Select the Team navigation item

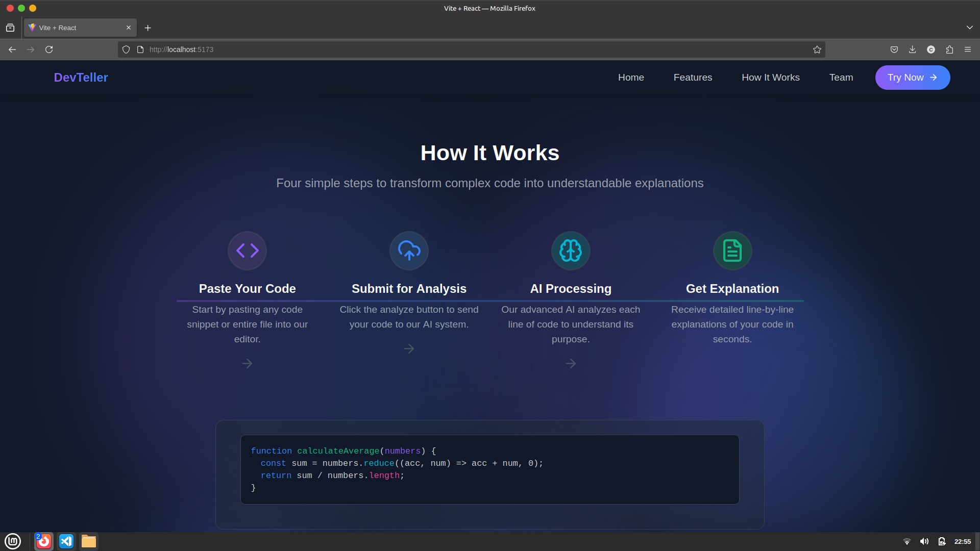coord(841,78)
